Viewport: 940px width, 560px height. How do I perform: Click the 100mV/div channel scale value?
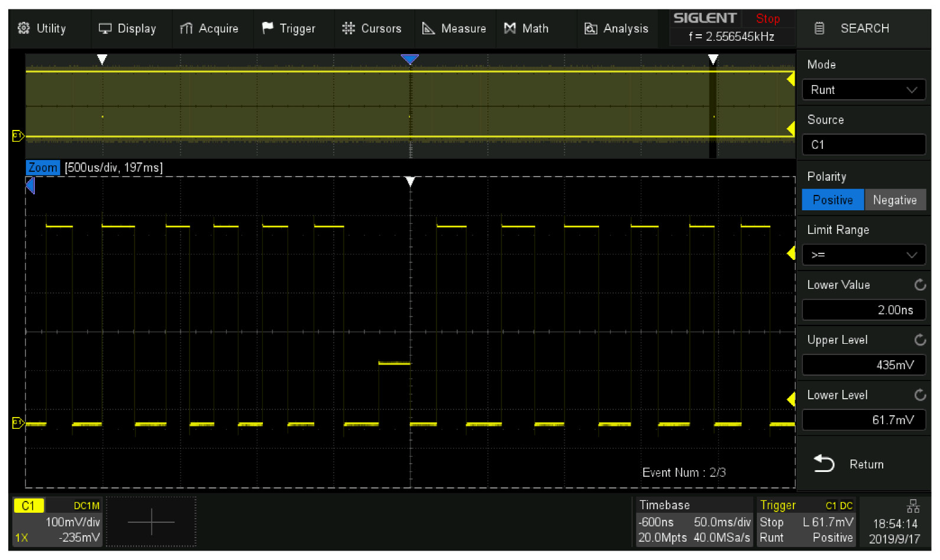pyautogui.click(x=73, y=522)
